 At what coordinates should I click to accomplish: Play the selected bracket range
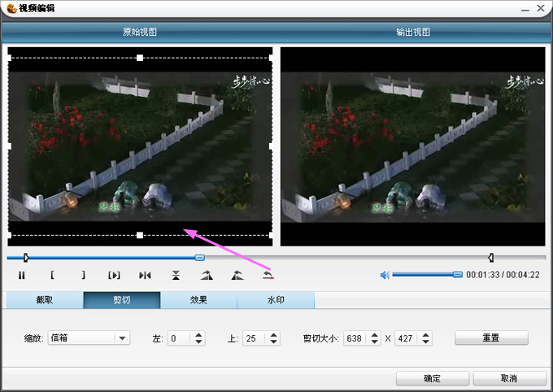[x=114, y=275]
